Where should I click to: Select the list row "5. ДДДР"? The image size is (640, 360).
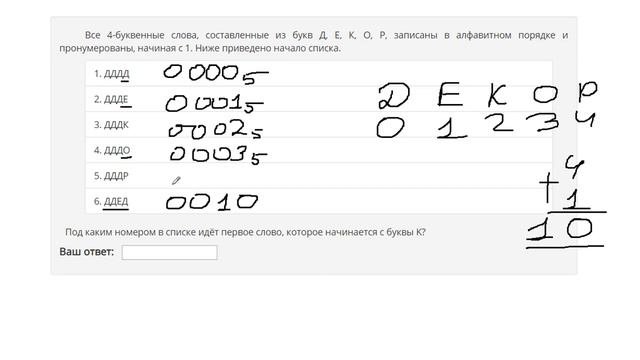coord(319,176)
